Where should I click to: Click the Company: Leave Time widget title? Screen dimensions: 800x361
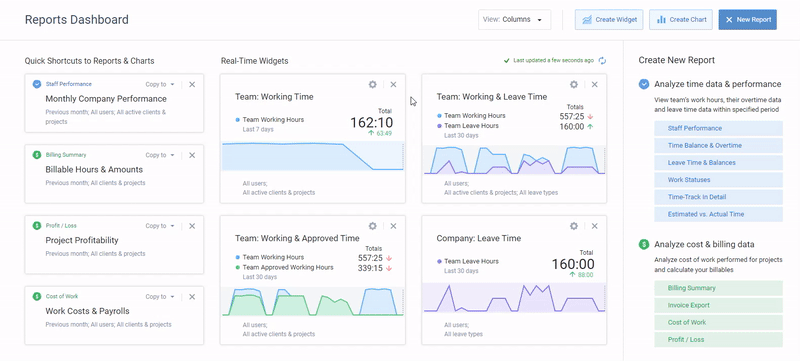pos(479,238)
